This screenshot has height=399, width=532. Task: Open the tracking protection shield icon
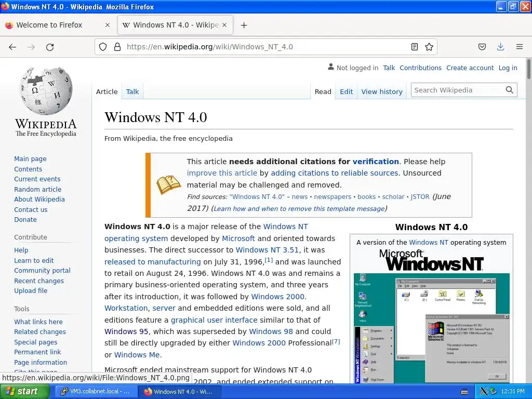[x=103, y=47]
